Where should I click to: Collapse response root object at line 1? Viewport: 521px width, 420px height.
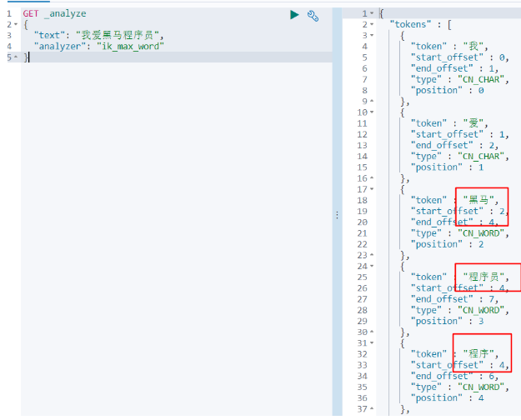pos(372,13)
